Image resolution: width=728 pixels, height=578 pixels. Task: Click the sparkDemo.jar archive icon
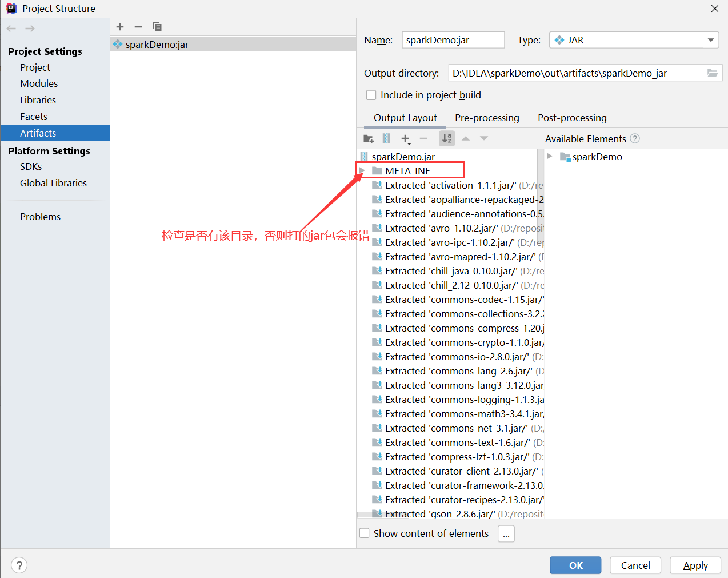pyautogui.click(x=364, y=156)
